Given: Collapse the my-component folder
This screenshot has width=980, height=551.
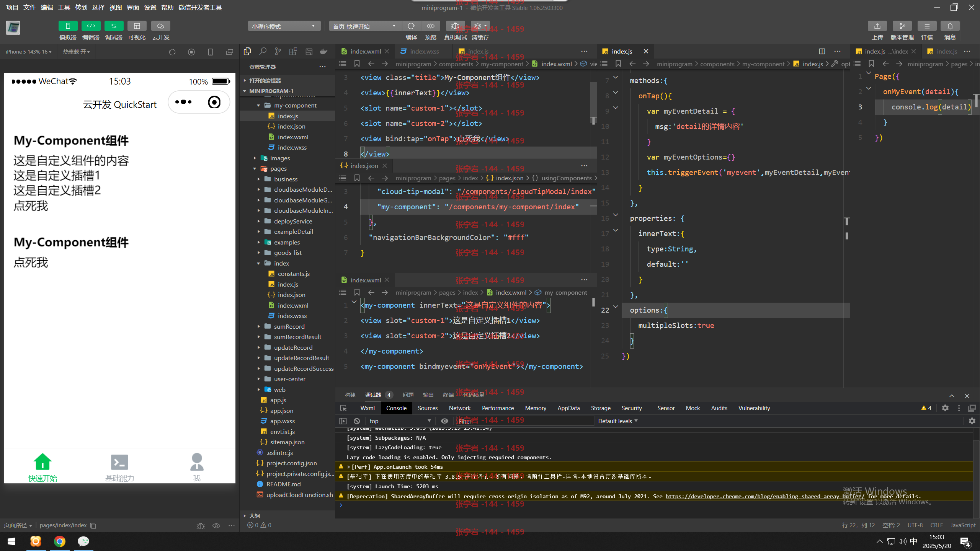Looking at the screenshot, I should pos(295,105).
